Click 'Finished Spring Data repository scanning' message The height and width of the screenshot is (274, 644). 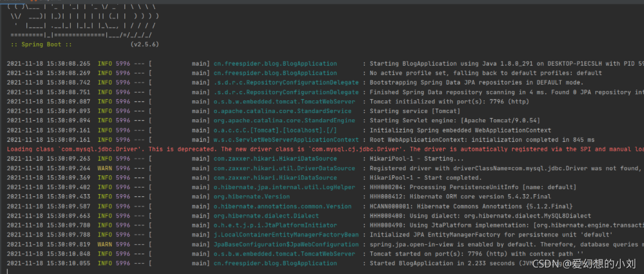[507, 92]
